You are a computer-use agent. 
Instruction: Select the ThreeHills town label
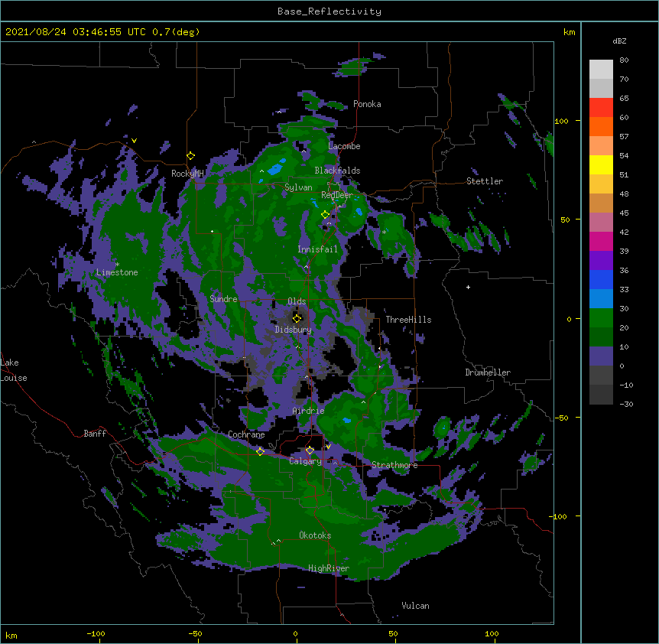(x=408, y=320)
